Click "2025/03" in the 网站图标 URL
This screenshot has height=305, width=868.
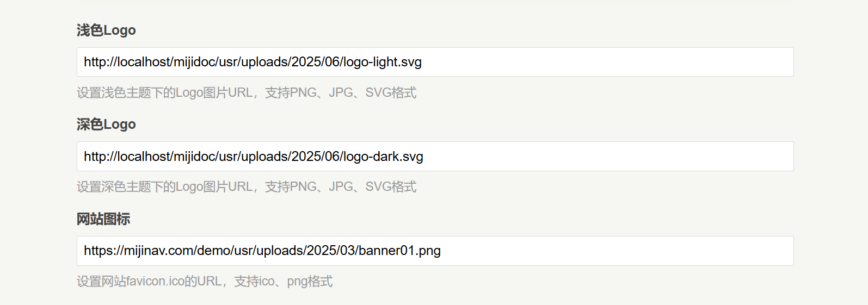(x=330, y=251)
